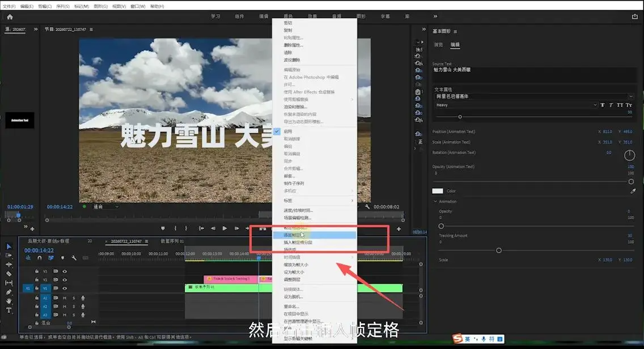This screenshot has width=644, height=349.
Task: Open the font family dropdown
Action: pyautogui.click(x=535, y=96)
